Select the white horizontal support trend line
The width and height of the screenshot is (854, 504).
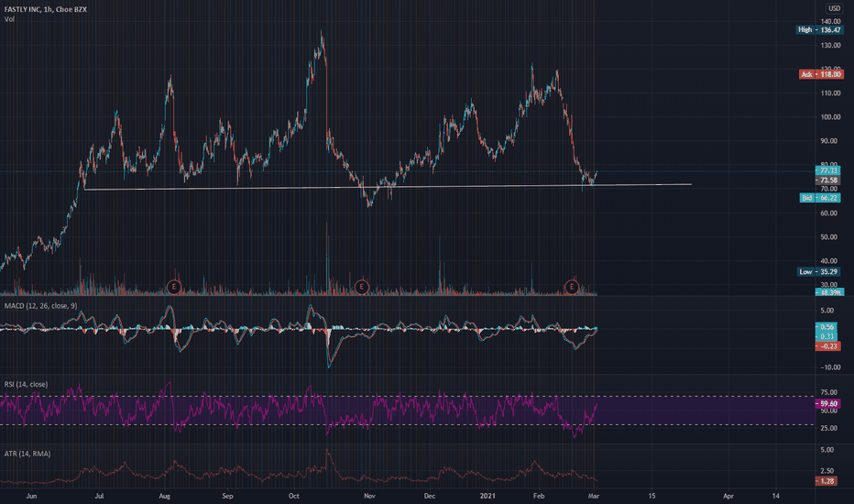[388, 187]
